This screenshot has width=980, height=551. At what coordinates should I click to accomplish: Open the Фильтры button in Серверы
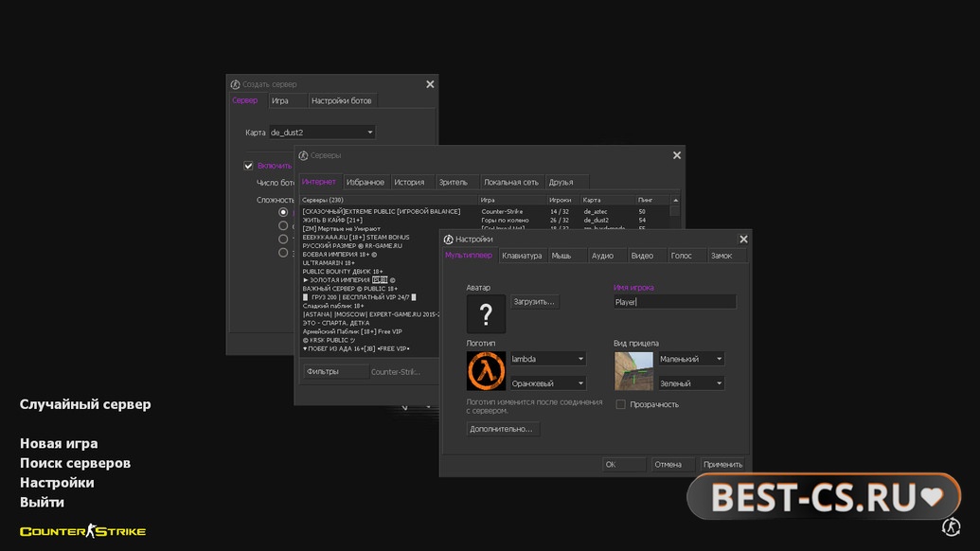(335, 371)
